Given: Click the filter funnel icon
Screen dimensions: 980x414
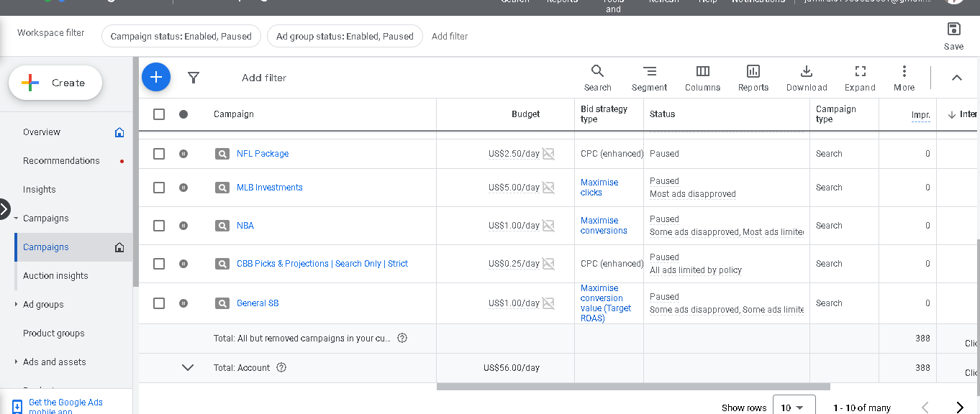Looking at the screenshot, I should click(x=194, y=77).
